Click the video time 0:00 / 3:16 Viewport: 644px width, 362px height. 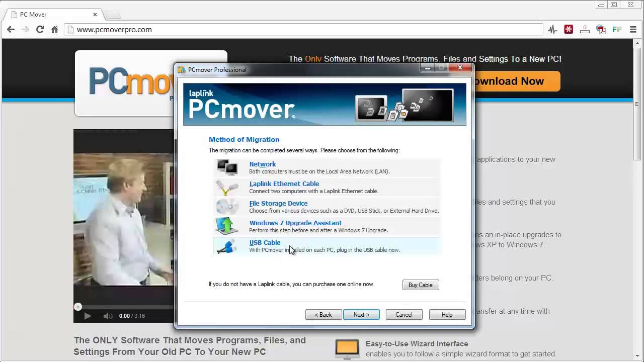click(132, 316)
